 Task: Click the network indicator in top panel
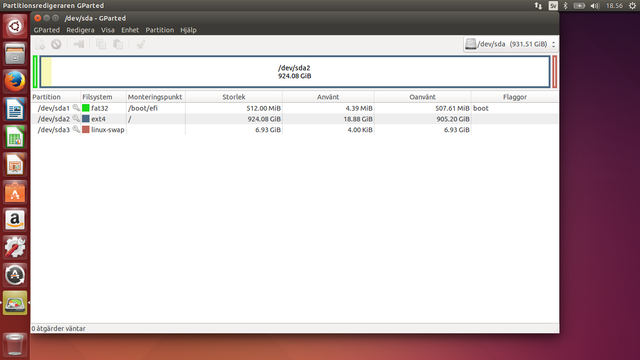tap(538, 5)
